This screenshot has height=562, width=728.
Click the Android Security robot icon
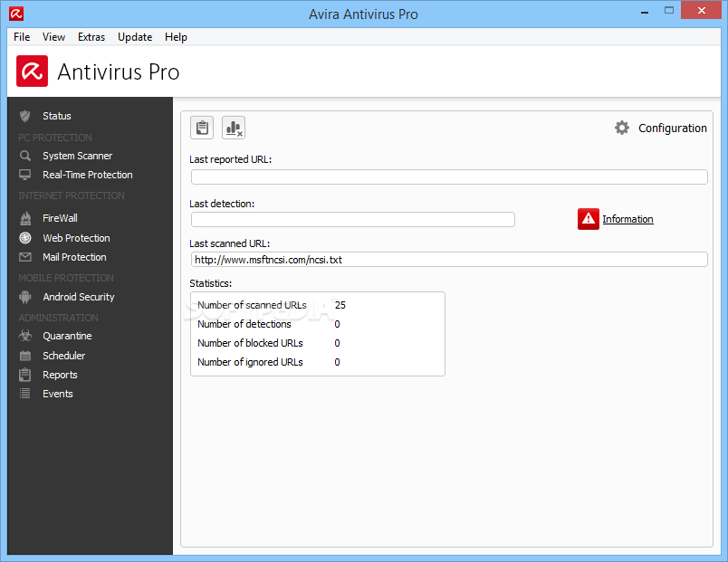(25, 297)
